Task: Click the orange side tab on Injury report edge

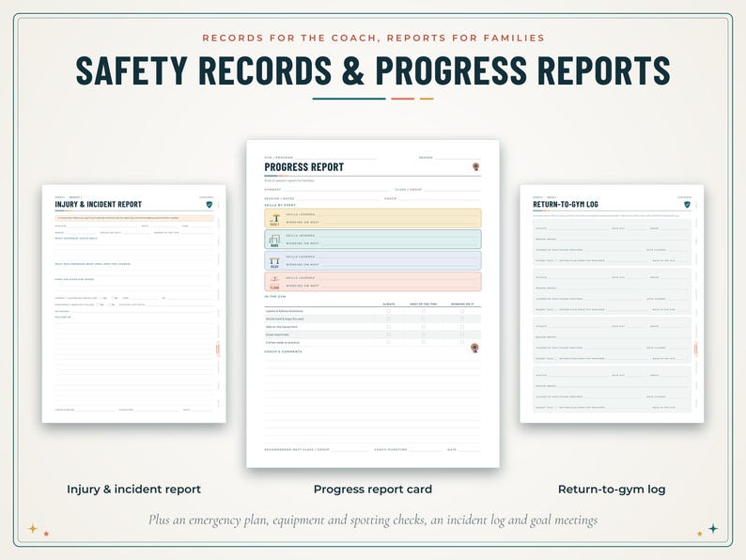Action: click(x=218, y=350)
